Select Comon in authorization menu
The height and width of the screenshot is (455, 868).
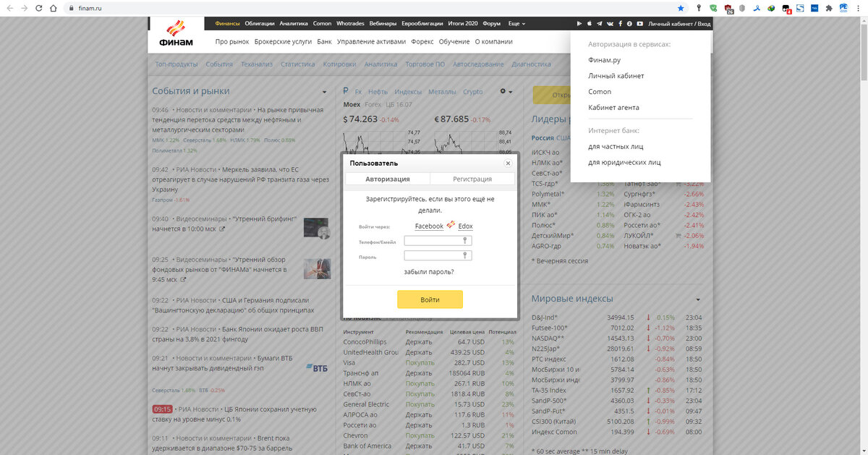(600, 92)
